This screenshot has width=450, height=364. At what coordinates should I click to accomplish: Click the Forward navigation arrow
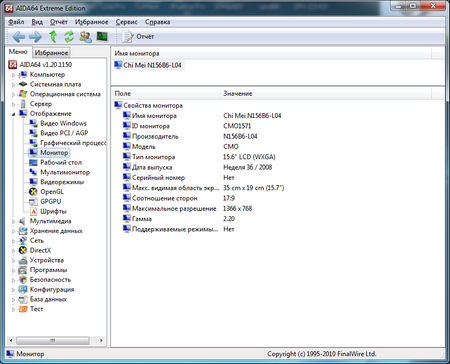(35, 37)
